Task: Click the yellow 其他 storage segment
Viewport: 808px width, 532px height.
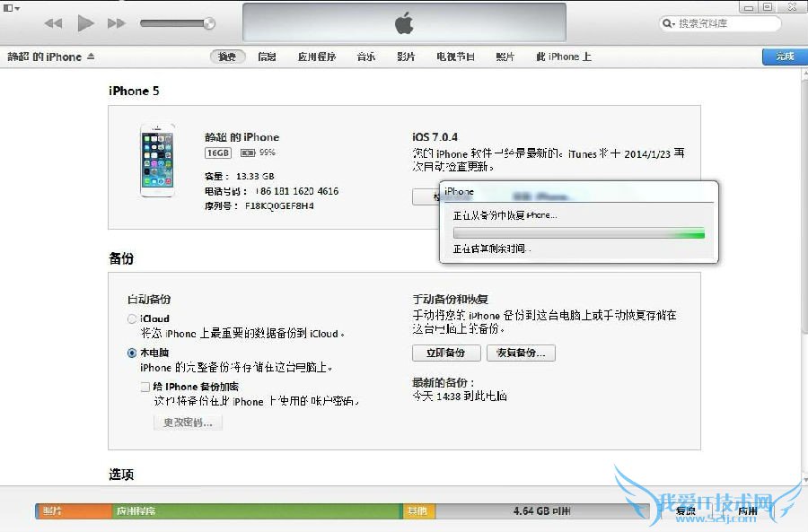Action: point(419,510)
